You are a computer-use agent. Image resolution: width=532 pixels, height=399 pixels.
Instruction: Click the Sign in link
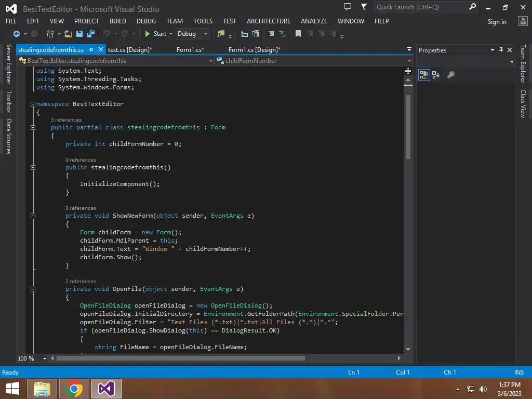click(497, 22)
